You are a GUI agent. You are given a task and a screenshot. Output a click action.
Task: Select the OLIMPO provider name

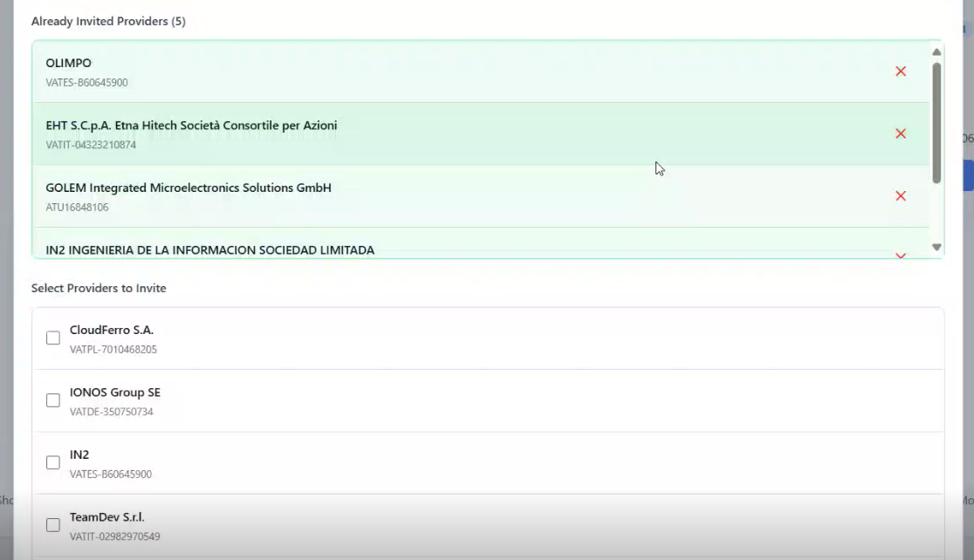point(68,64)
